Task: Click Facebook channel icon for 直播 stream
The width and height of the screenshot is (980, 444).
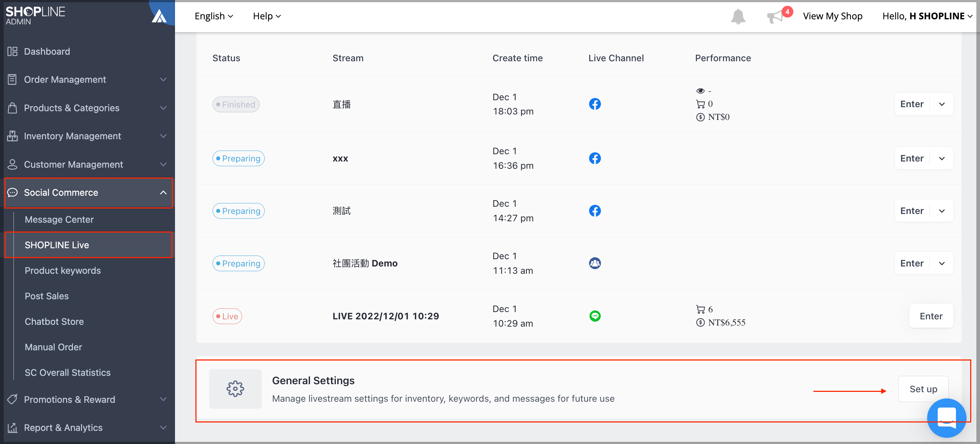Action: (595, 104)
